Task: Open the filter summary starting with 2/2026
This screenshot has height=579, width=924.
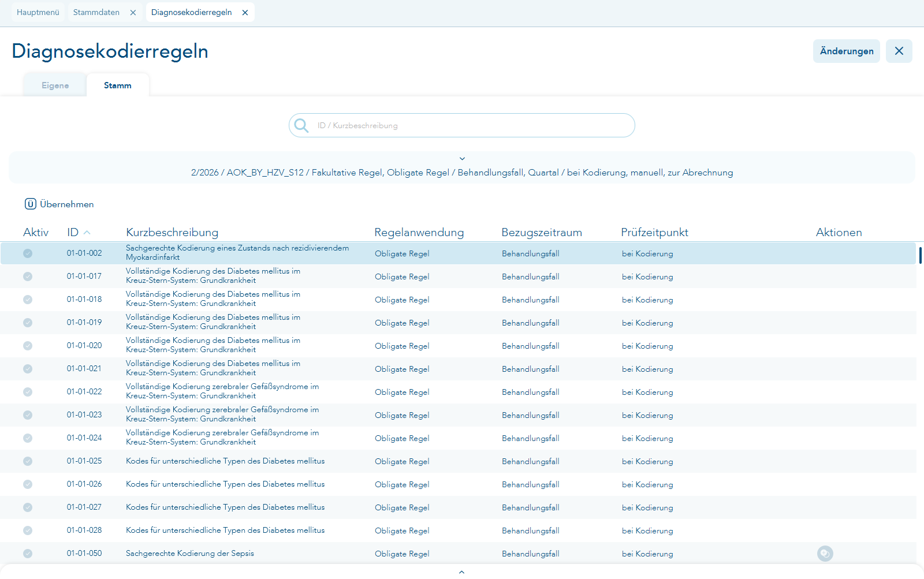Action: pos(462,173)
